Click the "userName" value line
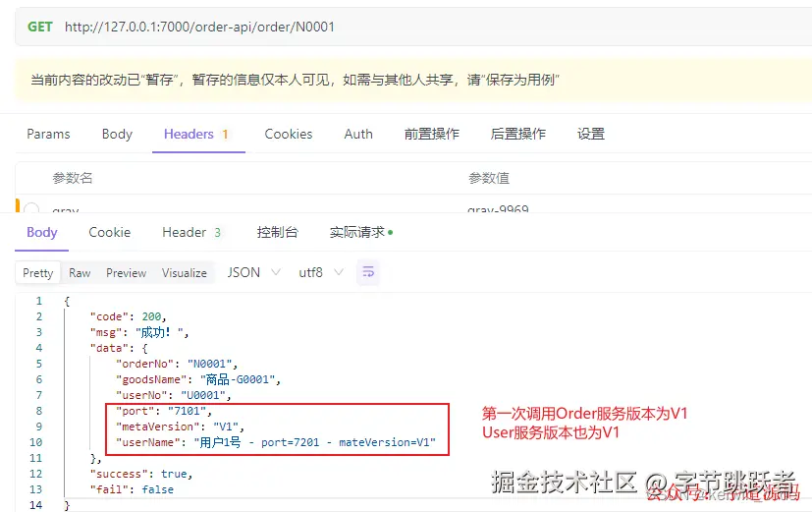This screenshot has width=812, height=512. pyautogui.click(x=276, y=442)
